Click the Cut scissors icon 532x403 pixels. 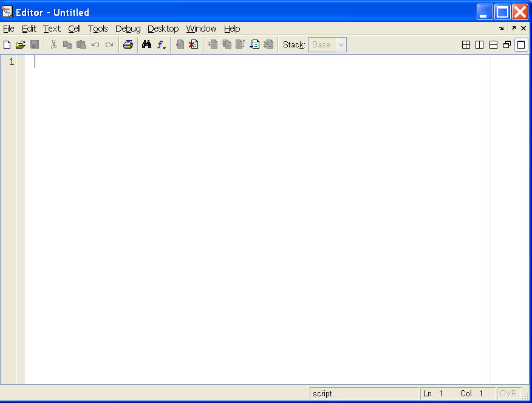coord(53,44)
